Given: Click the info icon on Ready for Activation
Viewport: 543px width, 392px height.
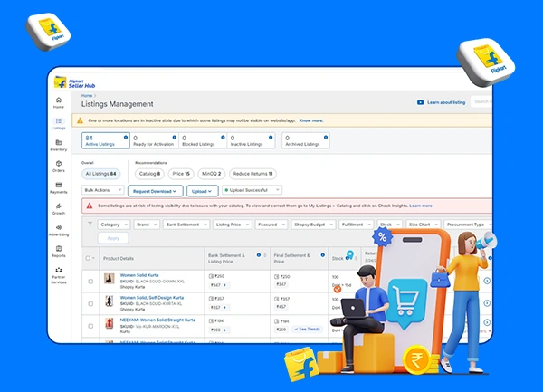Looking at the screenshot, I should pos(174,137).
